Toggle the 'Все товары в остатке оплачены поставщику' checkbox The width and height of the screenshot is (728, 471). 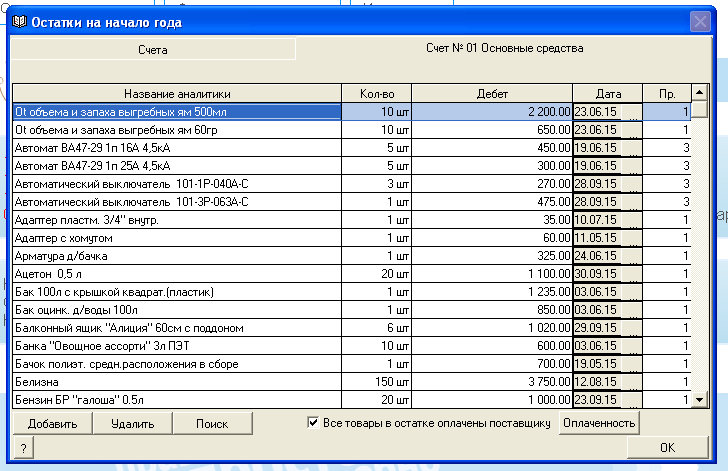(x=313, y=423)
